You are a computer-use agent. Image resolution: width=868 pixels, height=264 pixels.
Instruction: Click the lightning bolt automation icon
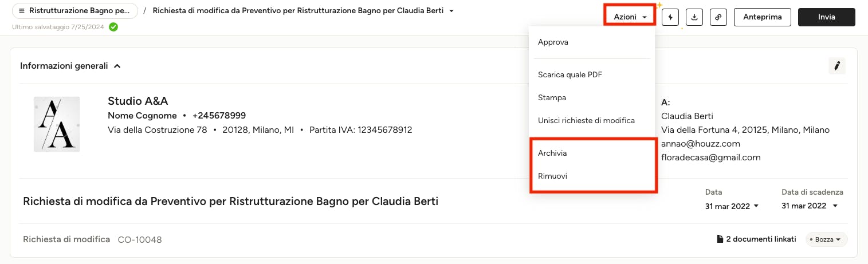670,17
